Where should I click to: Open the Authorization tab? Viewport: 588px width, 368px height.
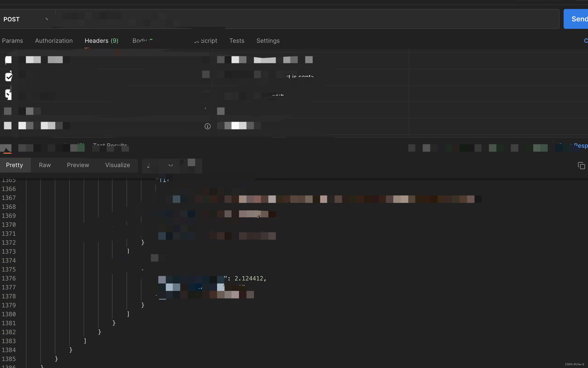(54, 41)
